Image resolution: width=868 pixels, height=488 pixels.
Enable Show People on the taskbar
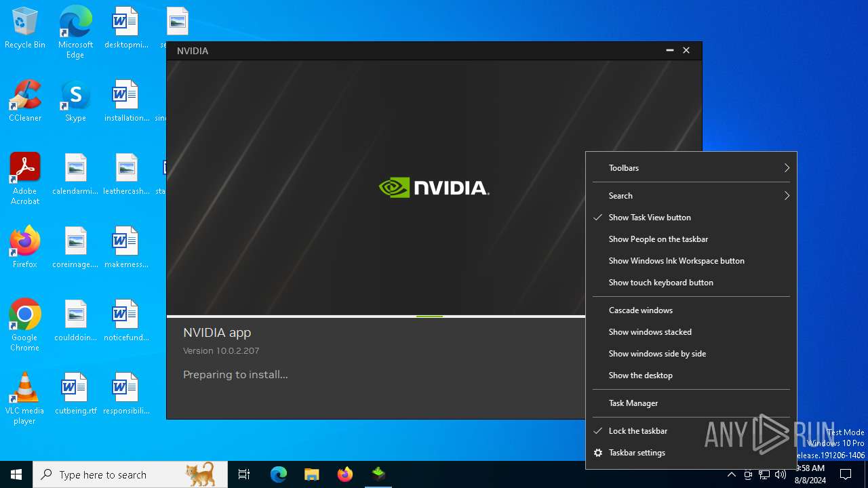point(691,239)
